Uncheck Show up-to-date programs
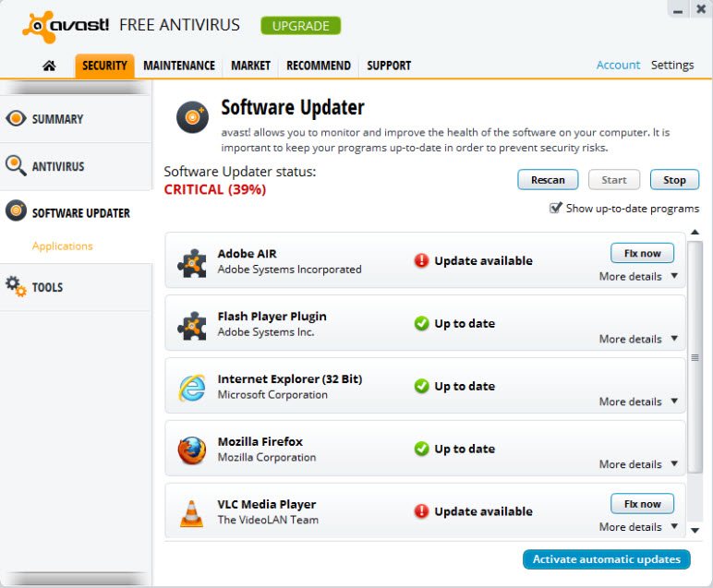 (556, 208)
